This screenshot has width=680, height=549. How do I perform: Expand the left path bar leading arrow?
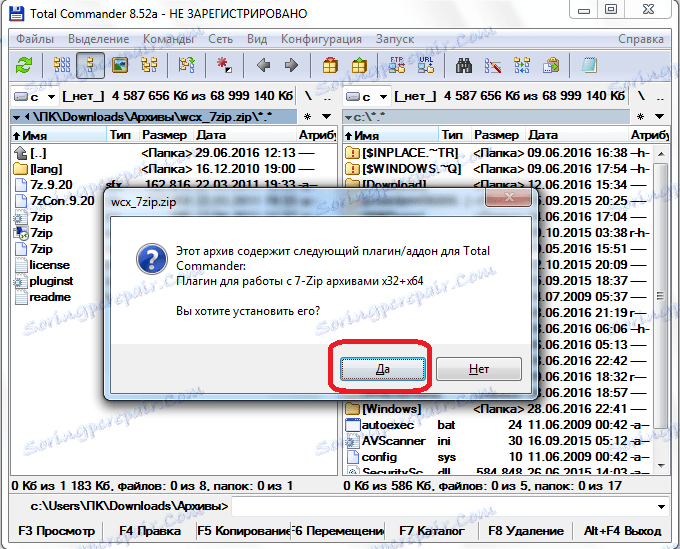16,117
